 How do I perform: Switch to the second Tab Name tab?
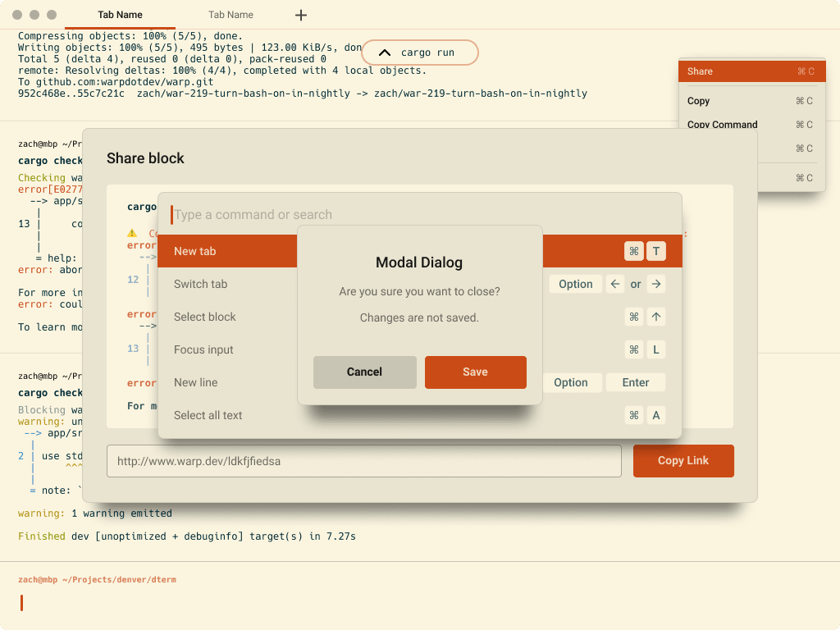click(x=231, y=15)
